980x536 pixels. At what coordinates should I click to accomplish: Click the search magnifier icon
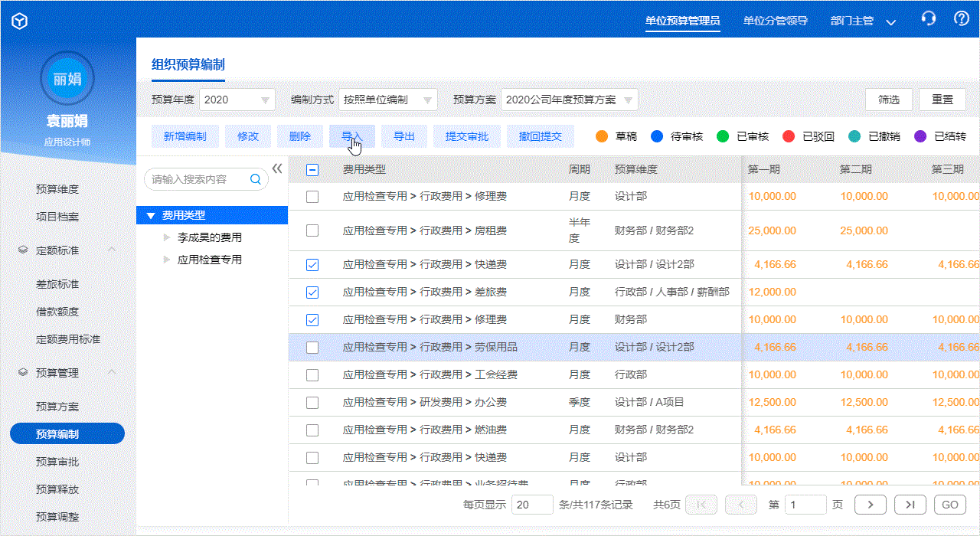point(256,179)
